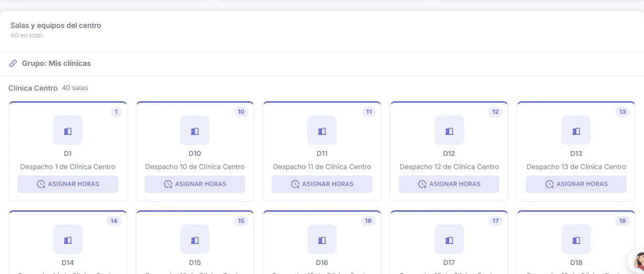The image size is (644, 274).
Task: Click 'Despacho 1 de Clínica Centro' description
Action: (x=68, y=167)
